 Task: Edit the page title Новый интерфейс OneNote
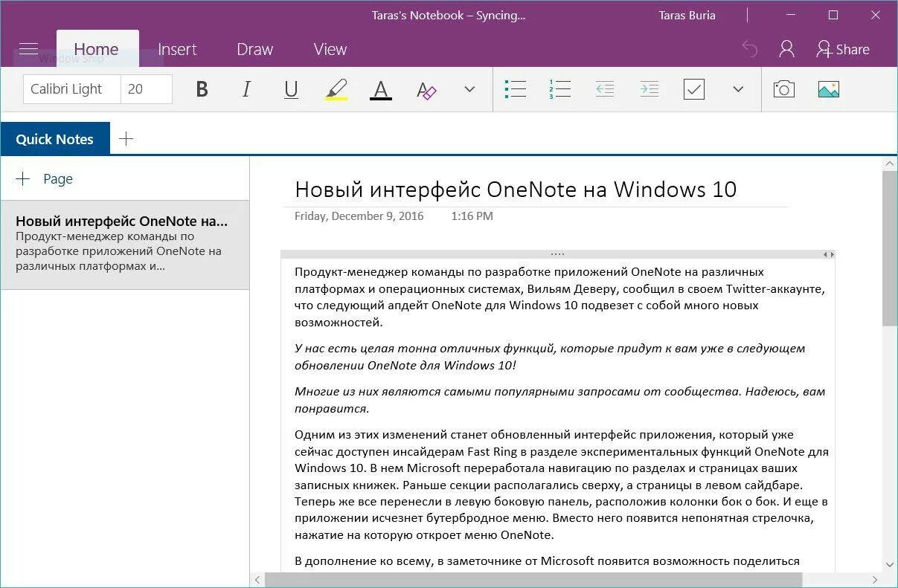pos(516,190)
